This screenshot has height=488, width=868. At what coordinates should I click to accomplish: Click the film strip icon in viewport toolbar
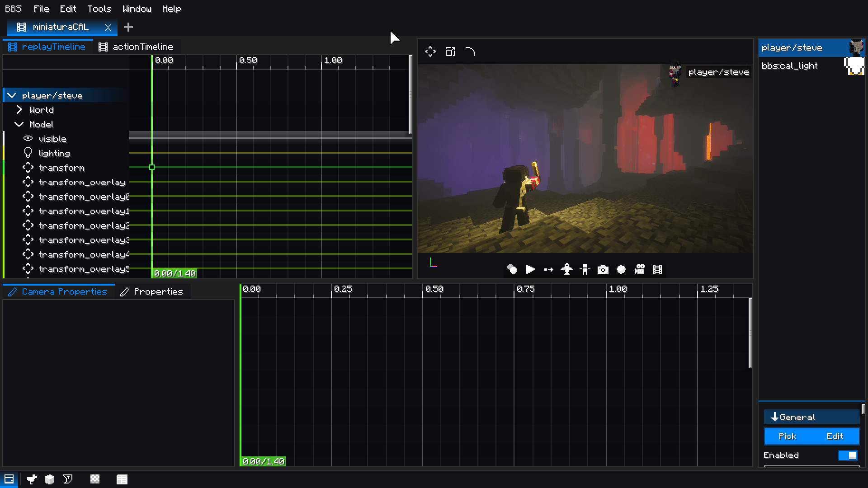click(x=657, y=269)
